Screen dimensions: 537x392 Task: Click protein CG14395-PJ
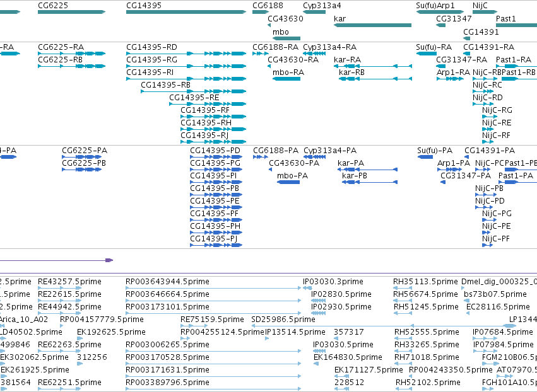214,239
